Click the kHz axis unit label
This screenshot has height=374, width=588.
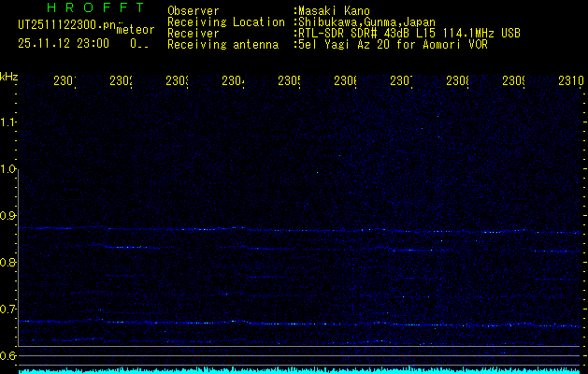coord(9,76)
